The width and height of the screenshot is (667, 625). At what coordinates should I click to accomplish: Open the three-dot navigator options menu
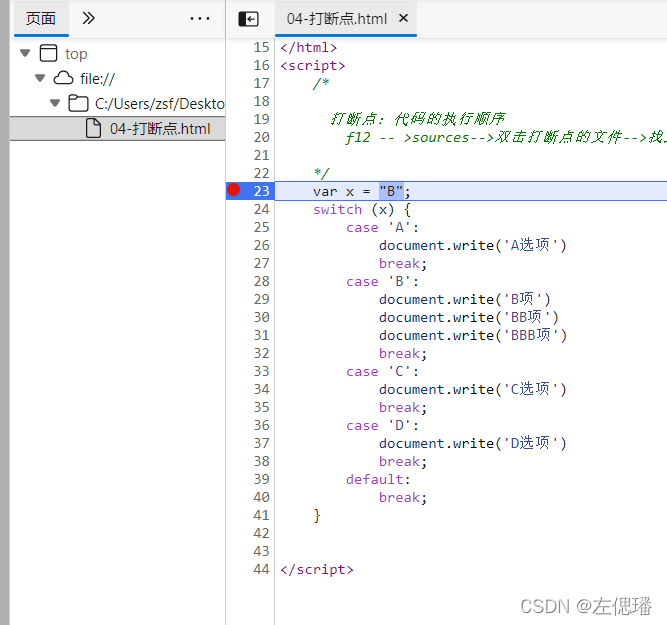[200, 18]
